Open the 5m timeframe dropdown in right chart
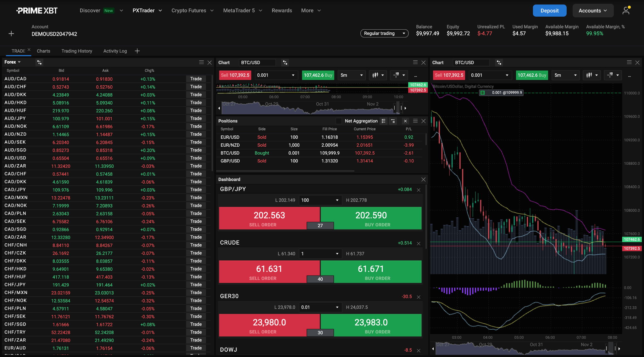The image size is (644, 357). coord(565,75)
